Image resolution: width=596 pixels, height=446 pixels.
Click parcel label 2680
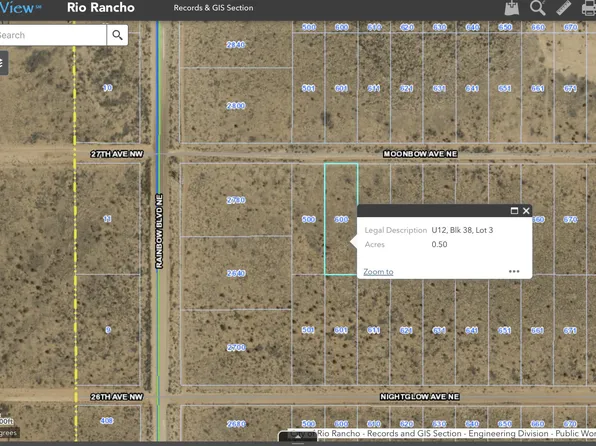(236, 424)
